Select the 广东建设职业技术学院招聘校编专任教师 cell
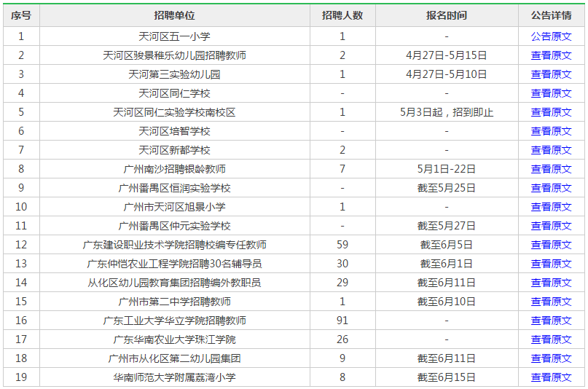588x389 pixels. pos(175,245)
